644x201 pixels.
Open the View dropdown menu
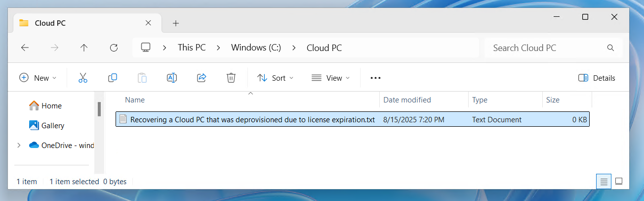point(330,78)
